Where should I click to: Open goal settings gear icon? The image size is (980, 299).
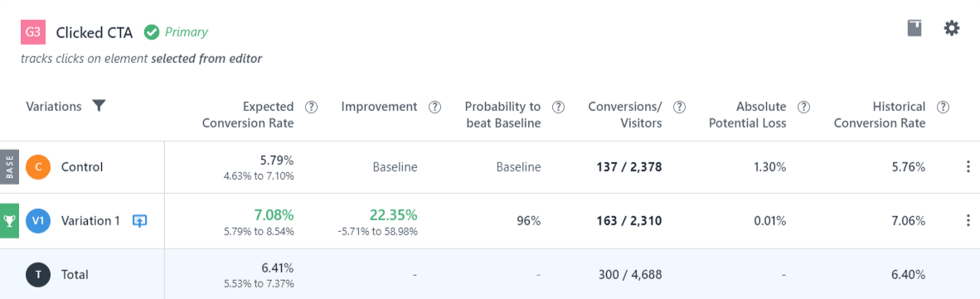coord(951,28)
